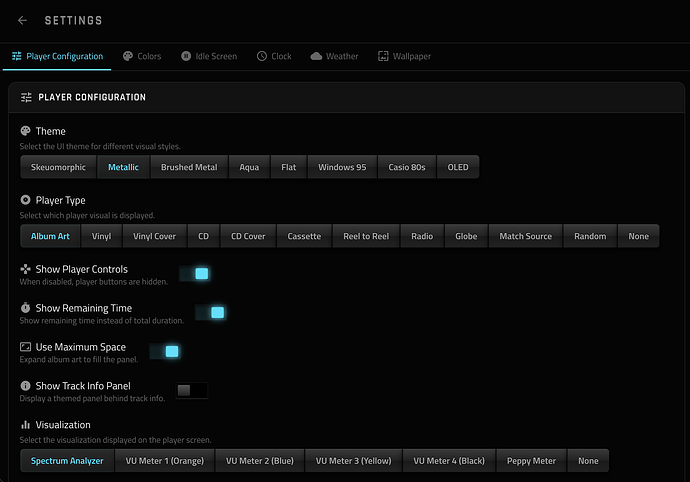Switch off Use Maximum Space
The image size is (690, 482).
tap(165, 351)
